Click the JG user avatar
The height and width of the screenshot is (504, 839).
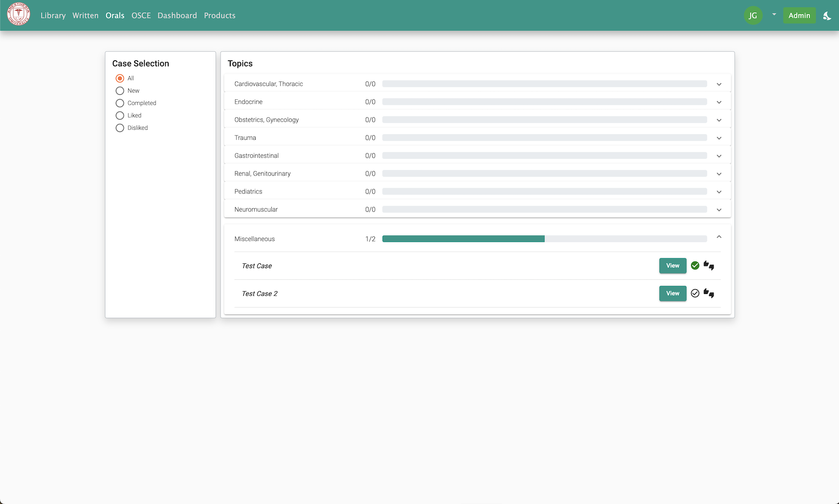(x=752, y=15)
